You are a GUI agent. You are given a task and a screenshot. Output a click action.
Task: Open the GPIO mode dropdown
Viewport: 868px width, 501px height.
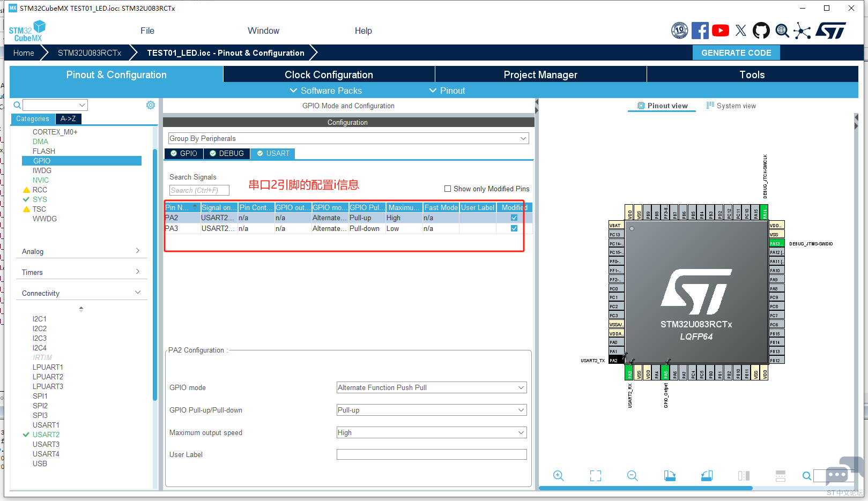tap(432, 387)
